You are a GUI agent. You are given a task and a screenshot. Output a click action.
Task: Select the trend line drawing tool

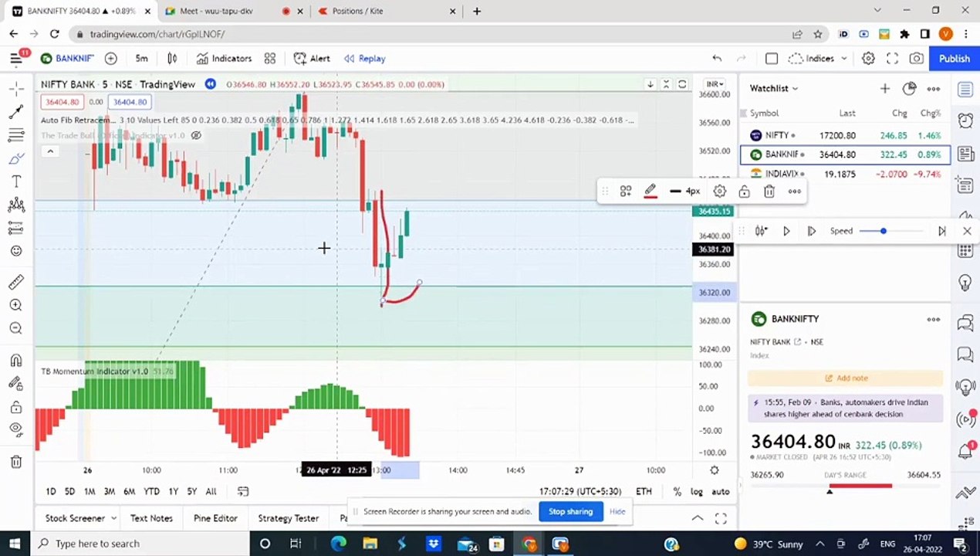(15, 113)
